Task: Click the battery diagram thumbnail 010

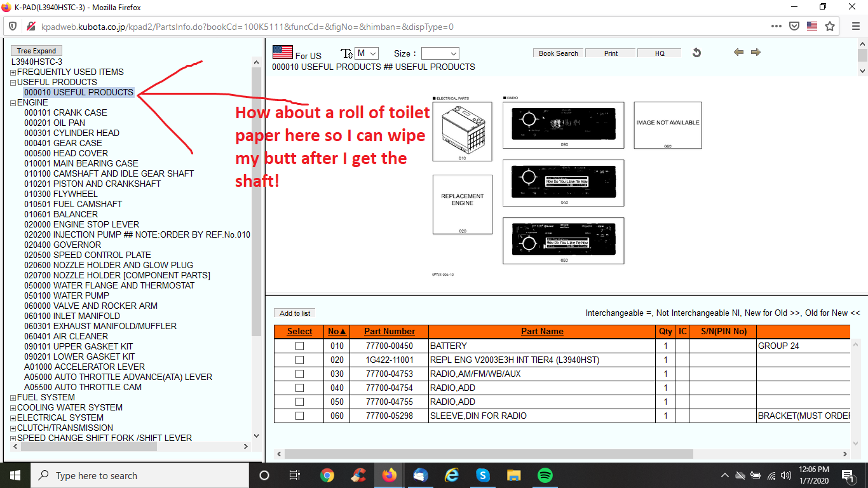Action: point(462,132)
